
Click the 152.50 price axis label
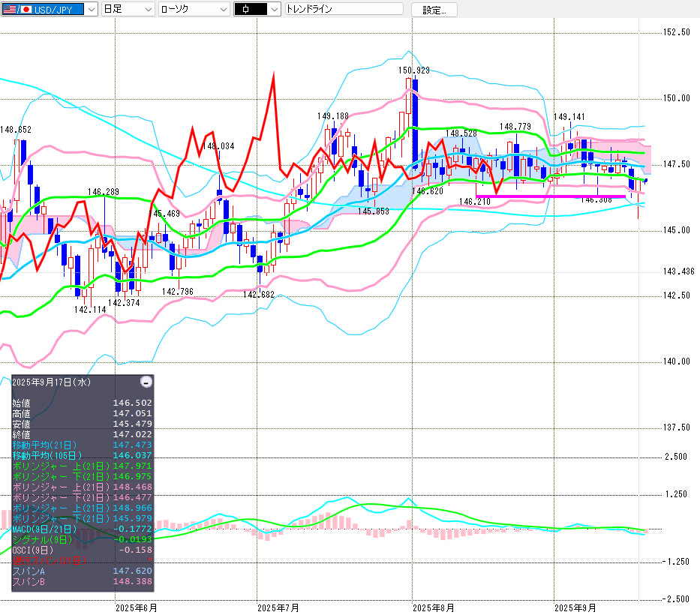click(x=676, y=32)
